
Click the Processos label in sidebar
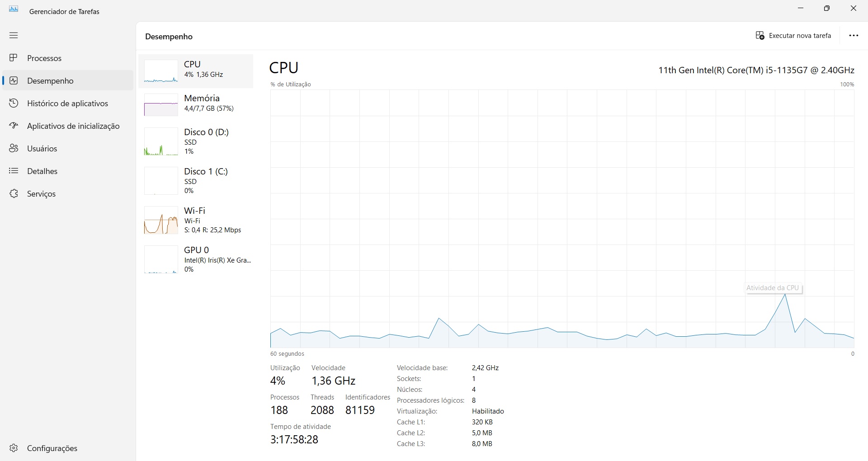point(44,58)
